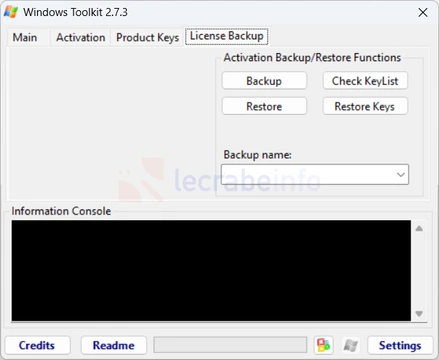Click the greyed Windows flag icon

(x=350, y=345)
